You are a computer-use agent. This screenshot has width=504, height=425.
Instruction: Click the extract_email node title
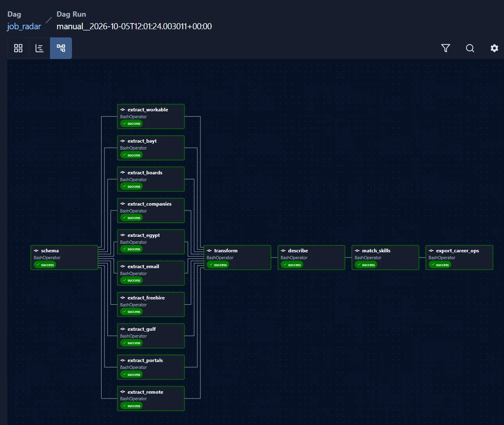click(x=143, y=267)
